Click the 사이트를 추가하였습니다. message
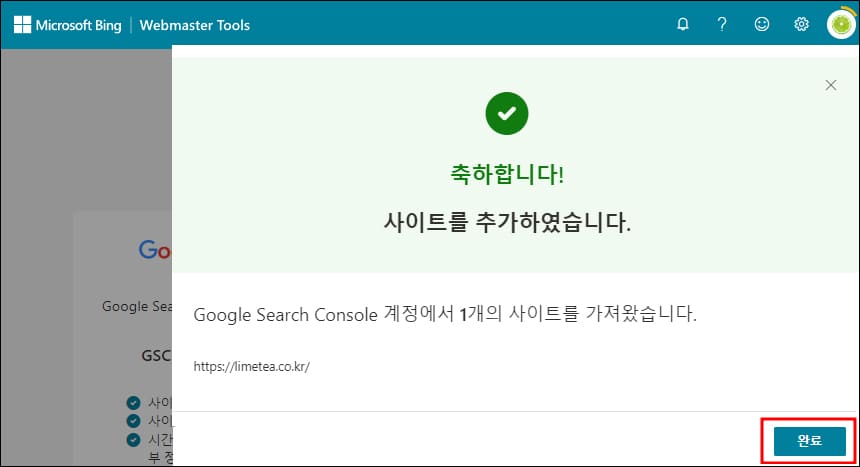Screen dimensions: 860x467 pyautogui.click(x=507, y=222)
